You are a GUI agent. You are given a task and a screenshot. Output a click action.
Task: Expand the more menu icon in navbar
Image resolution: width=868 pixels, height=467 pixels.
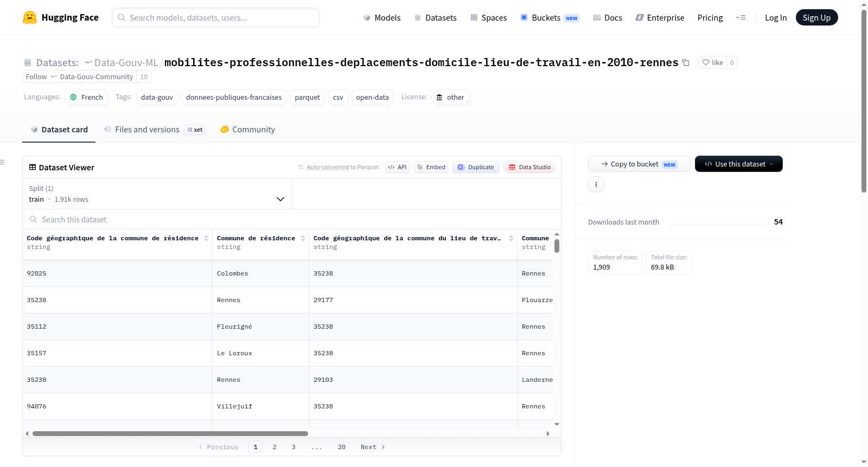(741, 17)
